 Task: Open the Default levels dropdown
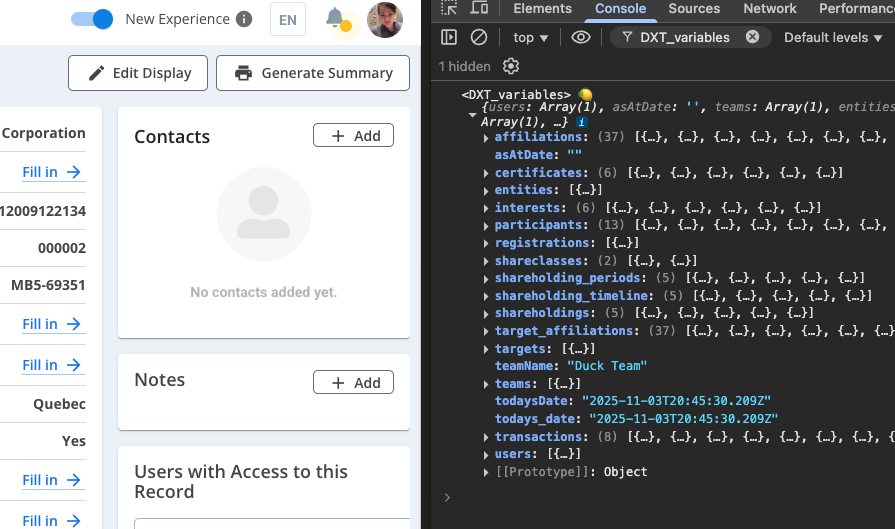[833, 38]
